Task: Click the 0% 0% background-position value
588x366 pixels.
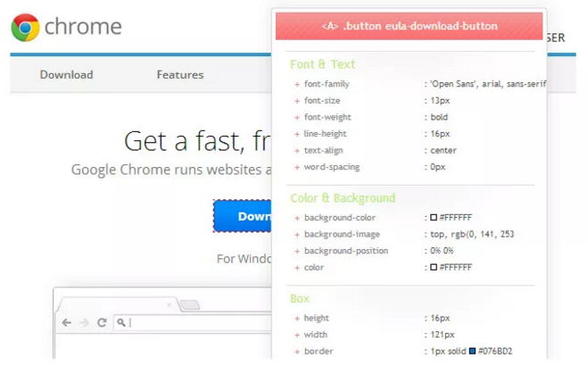Action: (442, 251)
